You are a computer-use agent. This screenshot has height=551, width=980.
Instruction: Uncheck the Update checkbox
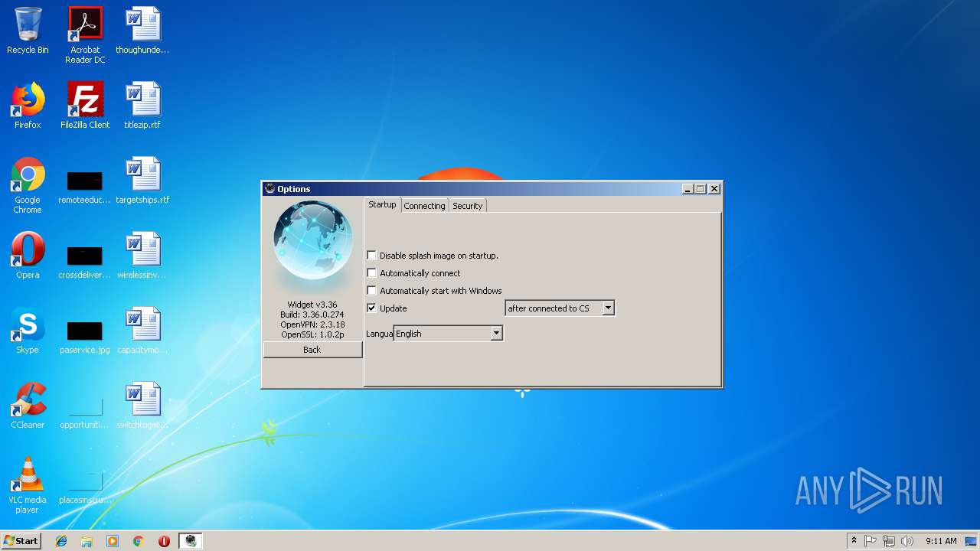372,308
